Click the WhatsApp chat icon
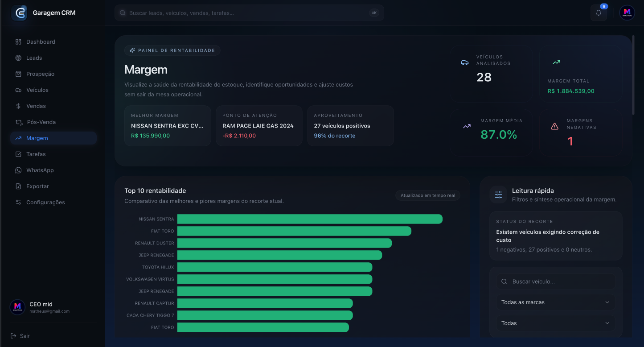This screenshot has height=347, width=644. pyautogui.click(x=18, y=170)
